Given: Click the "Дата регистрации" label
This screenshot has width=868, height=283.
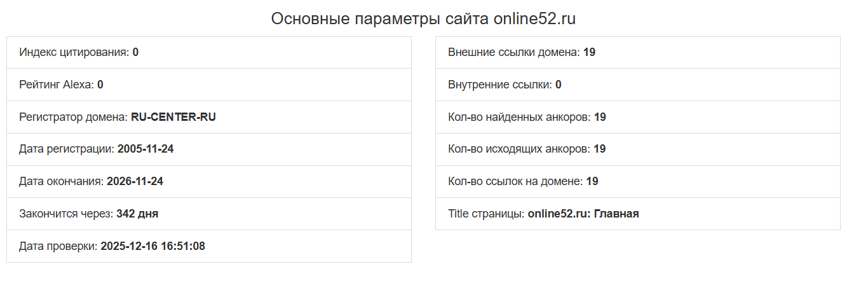Looking at the screenshot, I should pyautogui.click(x=67, y=149).
